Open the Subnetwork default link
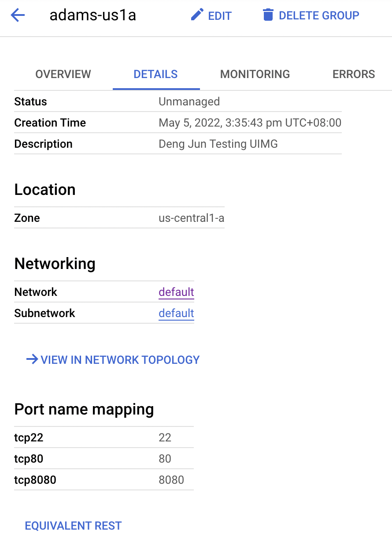 176,313
